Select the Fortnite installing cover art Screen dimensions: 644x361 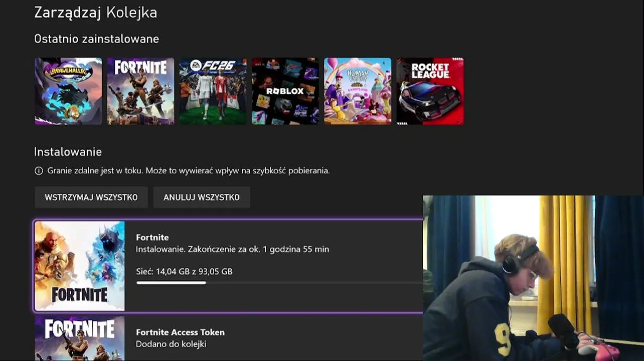[x=80, y=266]
